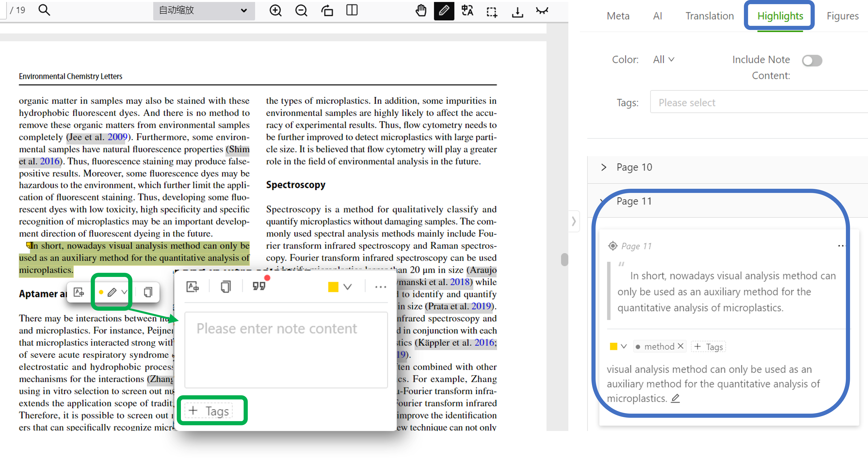This screenshot has width=868, height=459.
Task: Open the Translation tab
Action: tap(709, 16)
